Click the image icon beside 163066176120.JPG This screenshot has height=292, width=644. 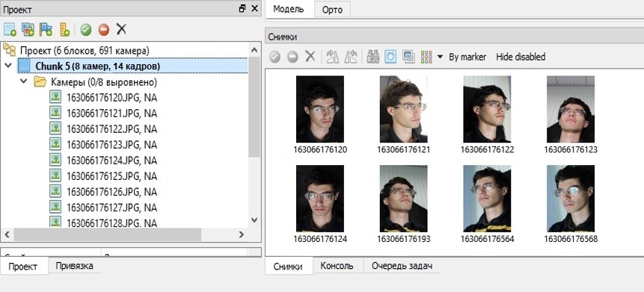55,97
